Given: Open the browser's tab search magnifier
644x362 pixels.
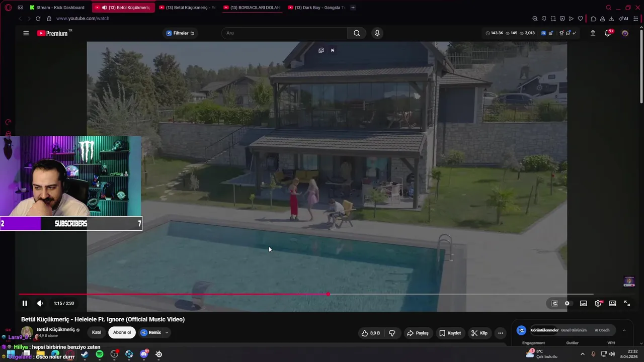Looking at the screenshot, I should tap(608, 8).
